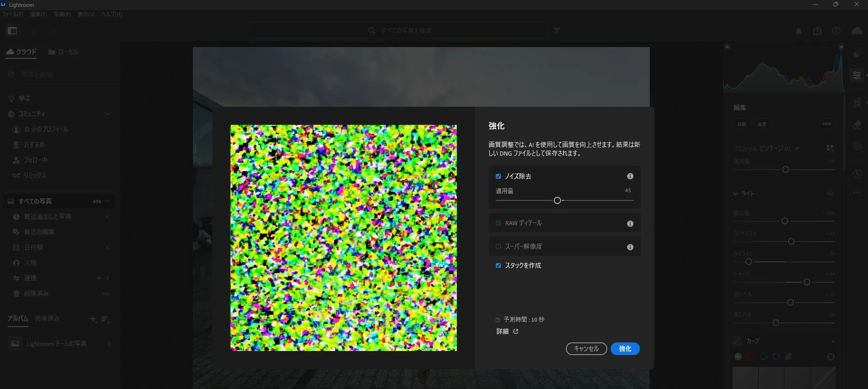The width and height of the screenshot is (868, 389).
Task: Collapse the コミュニティ section chevron
Action: pyautogui.click(x=107, y=114)
